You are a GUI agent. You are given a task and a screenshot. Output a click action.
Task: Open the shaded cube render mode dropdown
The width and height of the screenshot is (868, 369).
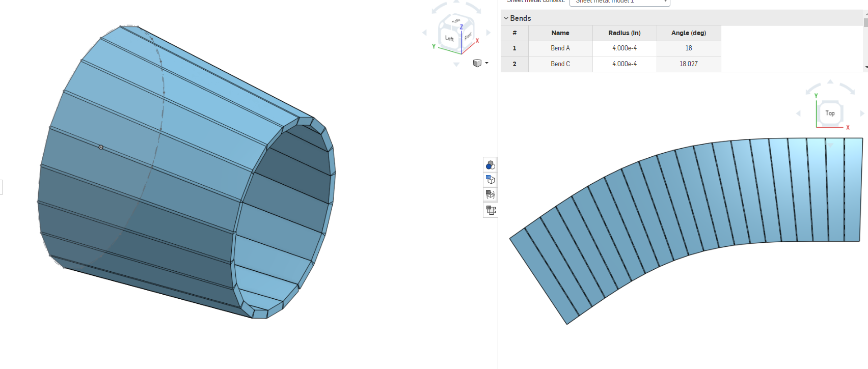click(480, 63)
